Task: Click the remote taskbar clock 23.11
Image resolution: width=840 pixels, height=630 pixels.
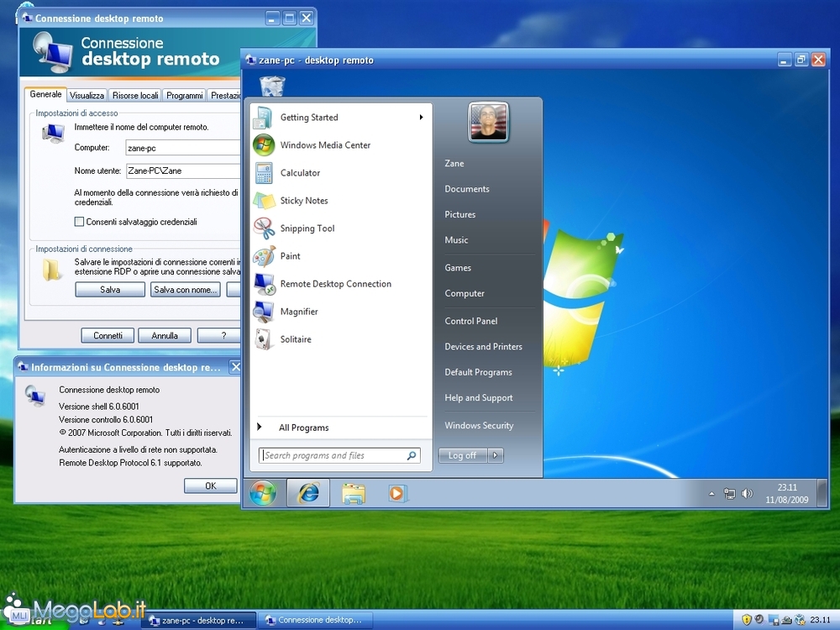Action: 786,493
